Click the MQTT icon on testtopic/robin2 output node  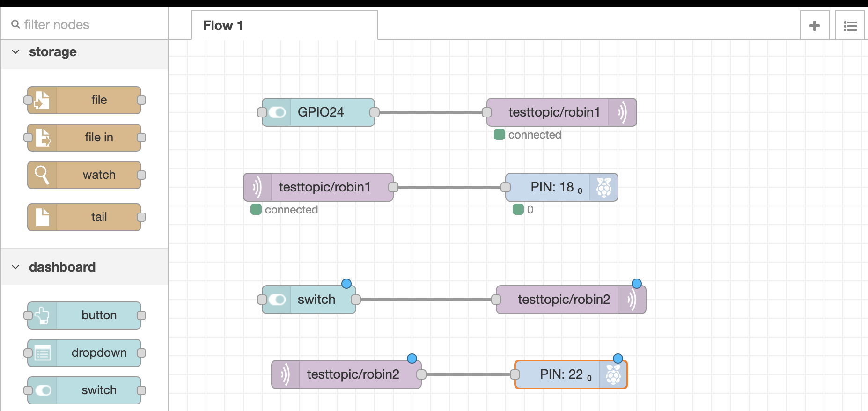(x=632, y=300)
